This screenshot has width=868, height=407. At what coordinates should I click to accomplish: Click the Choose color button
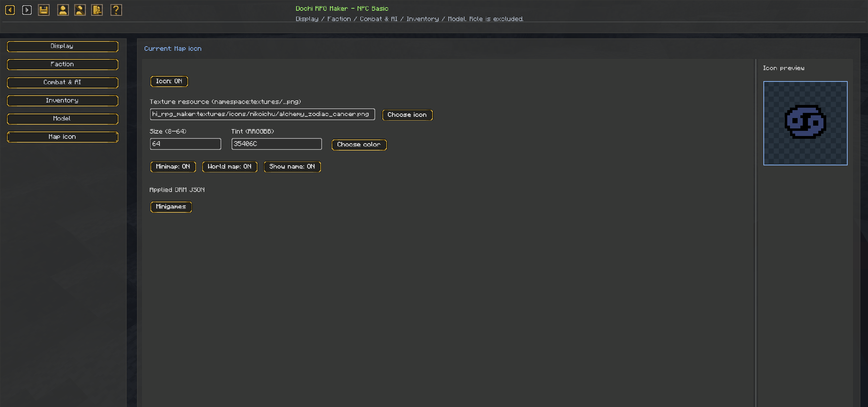(x=359, y=145)
